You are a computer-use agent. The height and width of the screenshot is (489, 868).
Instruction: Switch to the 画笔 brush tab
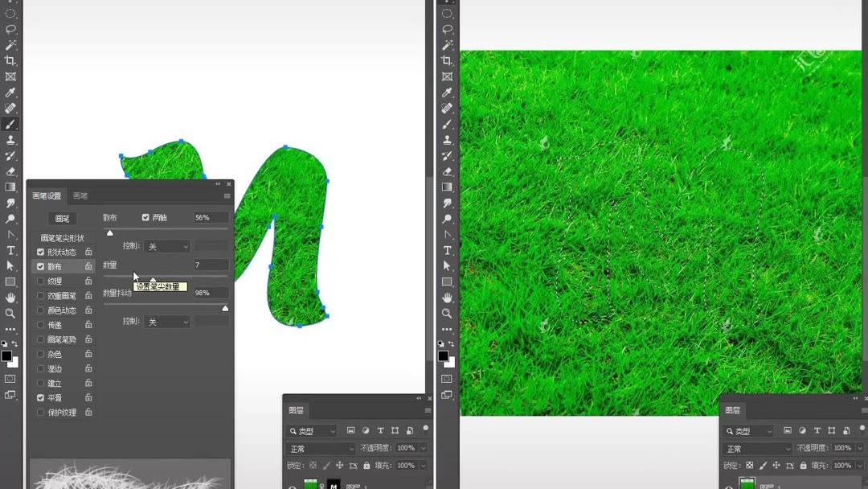[x=81, y=194]
